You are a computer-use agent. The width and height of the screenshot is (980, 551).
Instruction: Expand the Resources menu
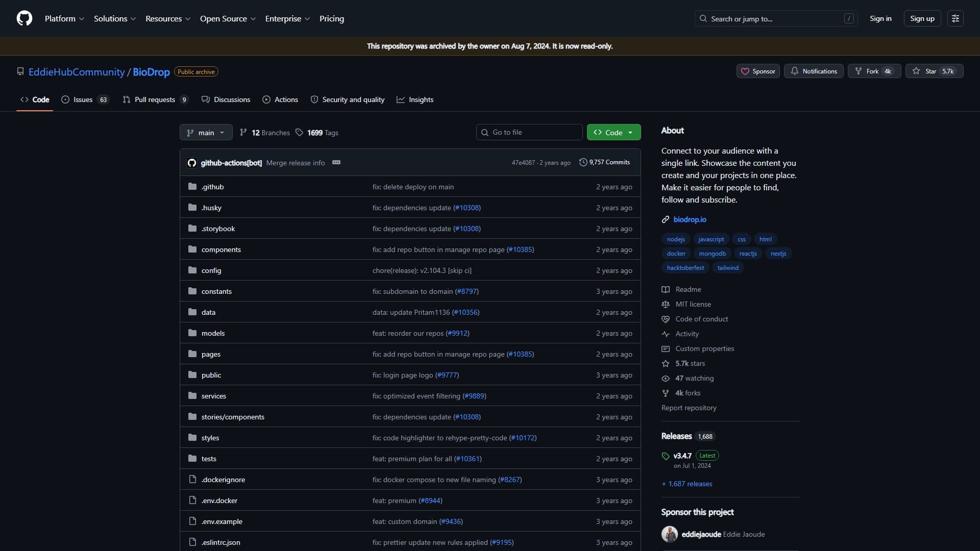tap(168, 18)
